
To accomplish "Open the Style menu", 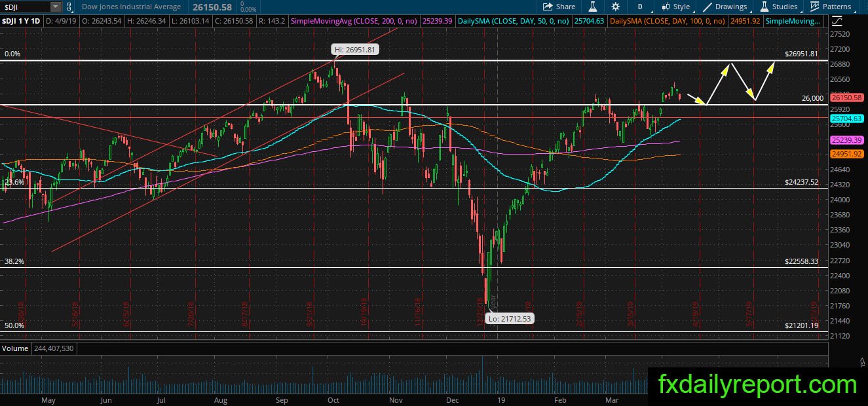I will click(676, 7).
